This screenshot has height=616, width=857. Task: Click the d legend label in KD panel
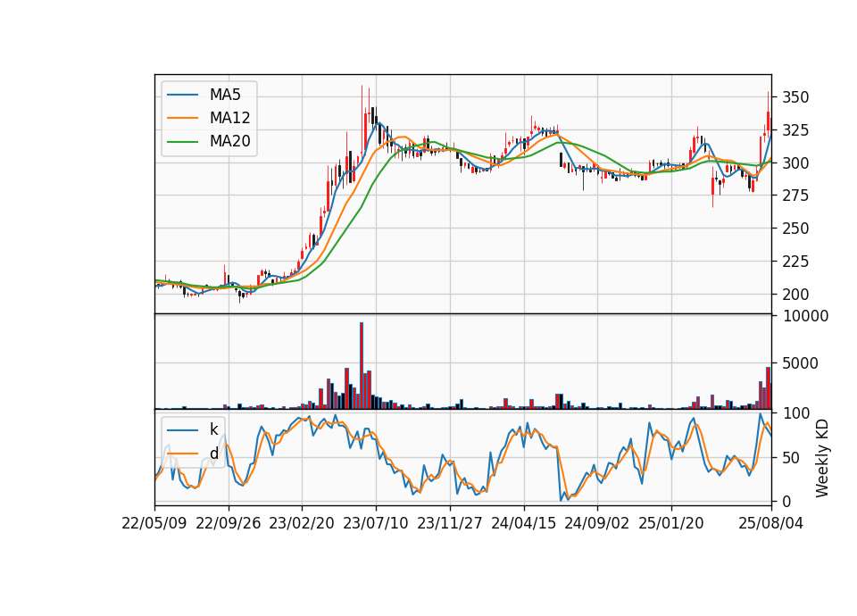click(213, 454)
